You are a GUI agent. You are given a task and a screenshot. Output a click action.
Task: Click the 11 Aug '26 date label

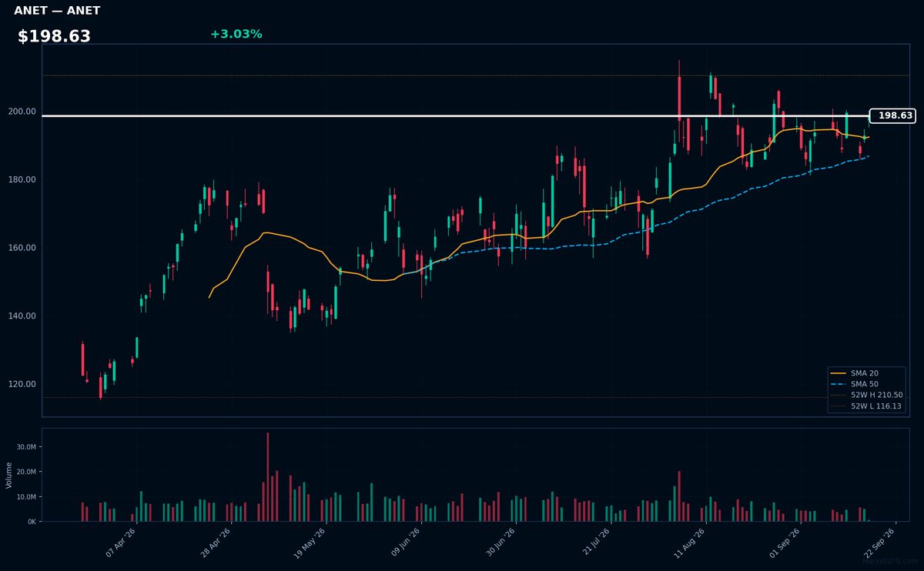pyautogui.click(x=689, y=542)
